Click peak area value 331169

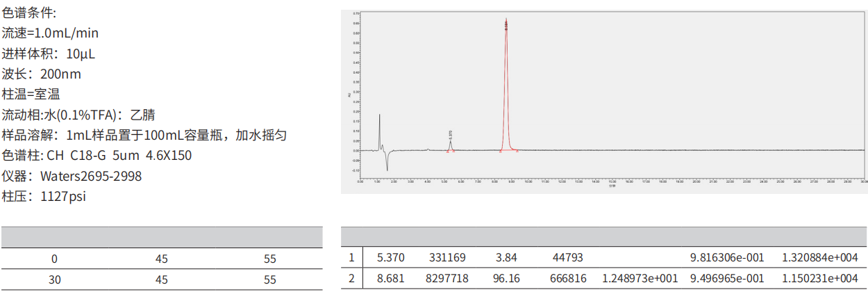pyautogui.click(x=446, y=258)
